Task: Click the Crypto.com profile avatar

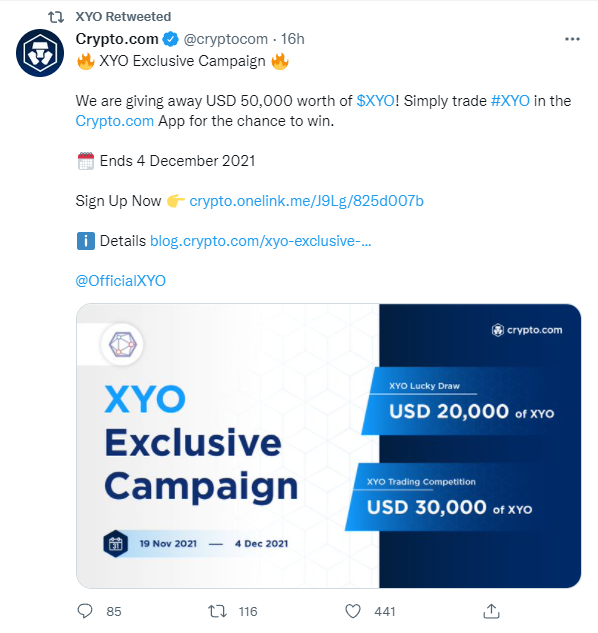Action: pyautogui.click(x=40, y=53)
